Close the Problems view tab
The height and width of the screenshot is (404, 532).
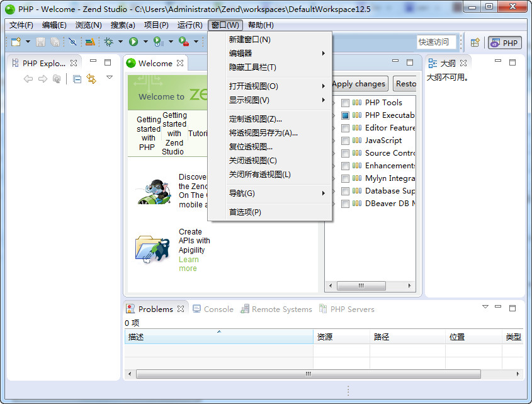point(181,309)
